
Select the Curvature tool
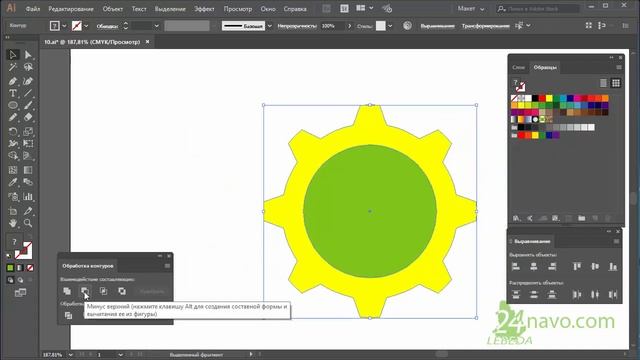click(28, 81)
